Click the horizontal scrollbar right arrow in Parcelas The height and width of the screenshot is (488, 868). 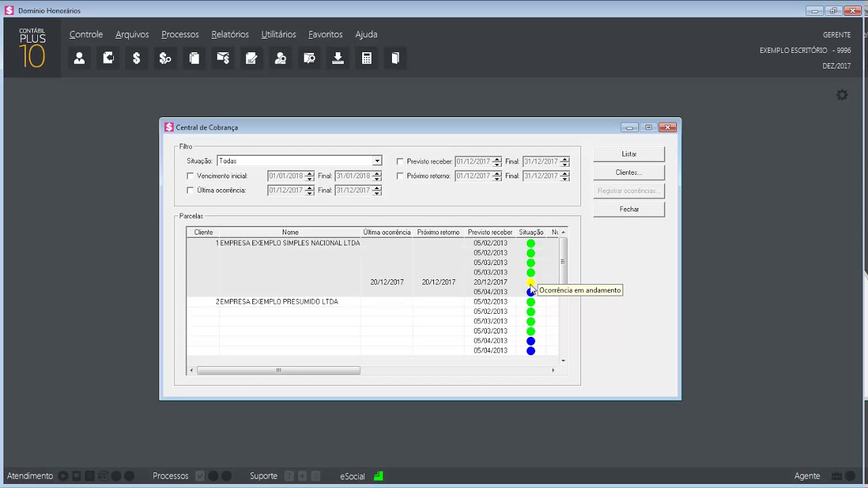(x=553, y=370)
